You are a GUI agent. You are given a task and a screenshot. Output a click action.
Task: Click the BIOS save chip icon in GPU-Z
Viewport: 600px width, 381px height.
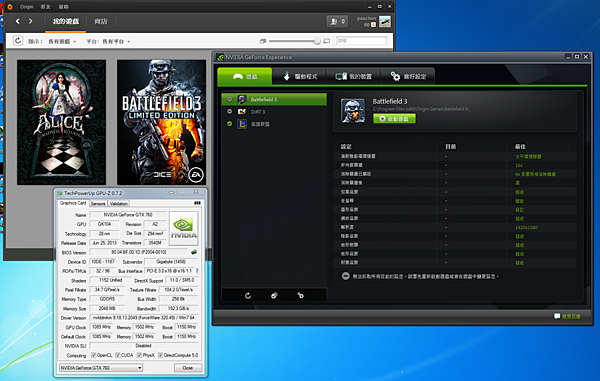[x=194, y=252]
